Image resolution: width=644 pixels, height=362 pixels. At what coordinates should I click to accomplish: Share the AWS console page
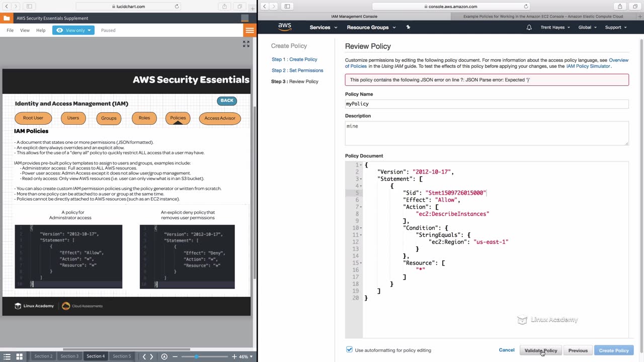click(620, 7)
